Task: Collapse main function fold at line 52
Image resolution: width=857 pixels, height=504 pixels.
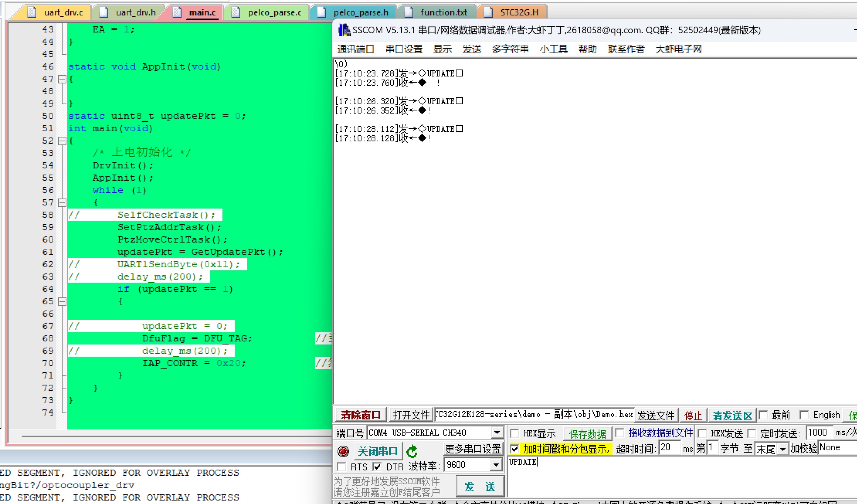Action: (62, 141)
